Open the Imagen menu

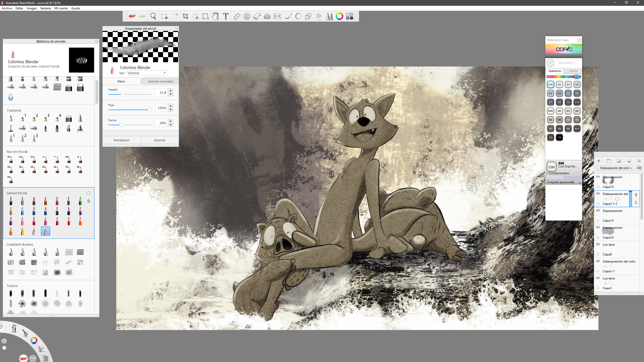pyautogui.click(x=31, y=8)
